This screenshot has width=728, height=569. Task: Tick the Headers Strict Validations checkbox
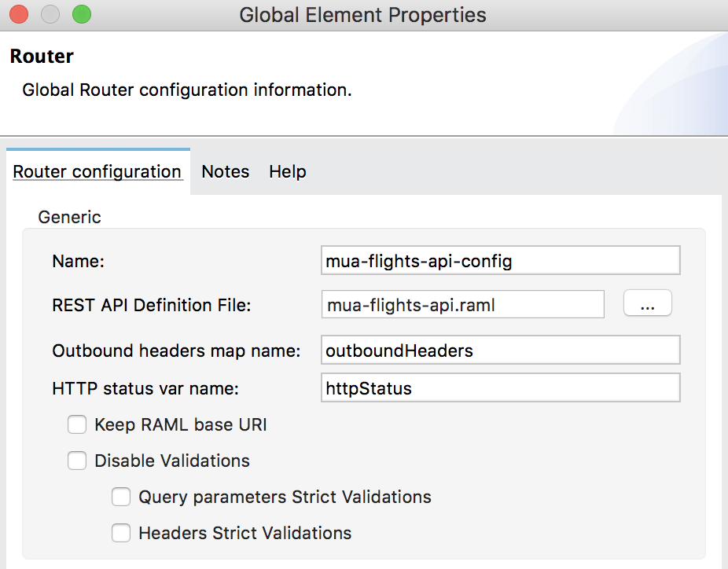(x=121, y=533)
